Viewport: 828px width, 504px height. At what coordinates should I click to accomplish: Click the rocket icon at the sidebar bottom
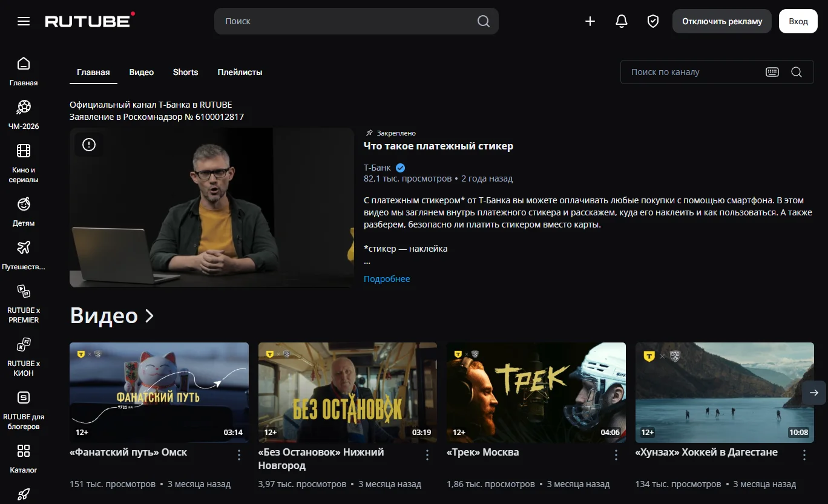click(24, 494)
